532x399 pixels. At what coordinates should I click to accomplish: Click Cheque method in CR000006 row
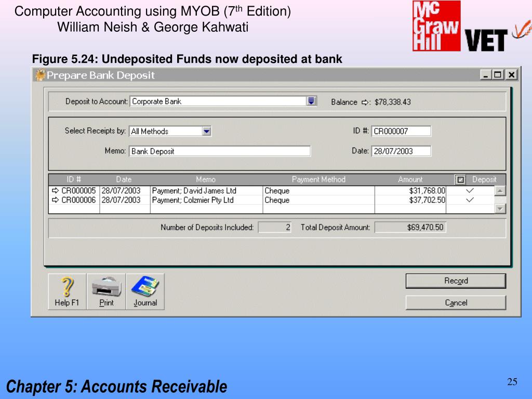[x=277, y=200]
